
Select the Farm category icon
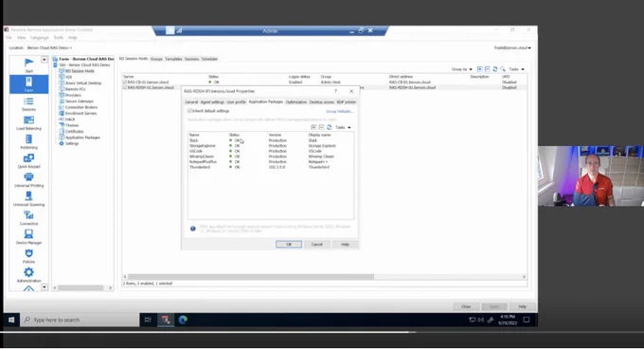click(28, 83)
